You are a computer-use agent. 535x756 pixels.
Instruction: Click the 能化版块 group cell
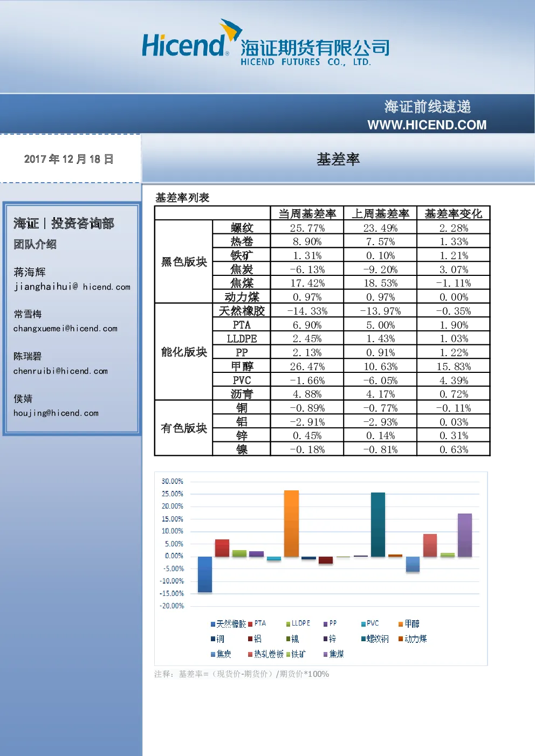184,352
